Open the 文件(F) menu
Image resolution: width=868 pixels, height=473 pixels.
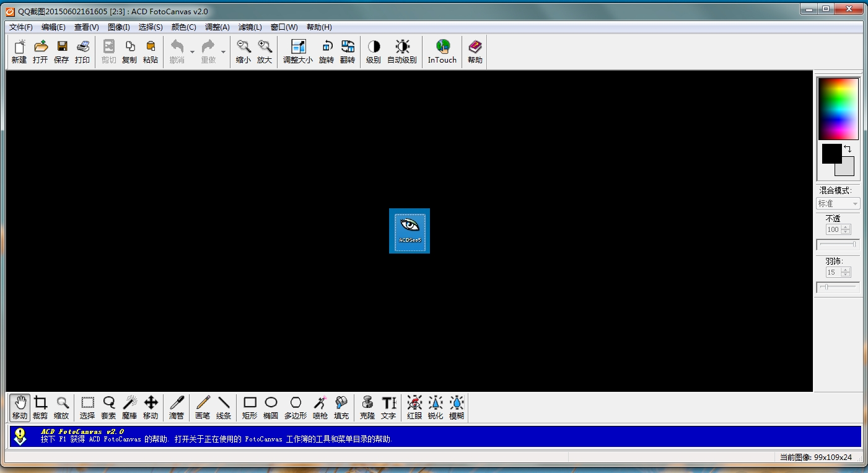[x=21, y=27]
